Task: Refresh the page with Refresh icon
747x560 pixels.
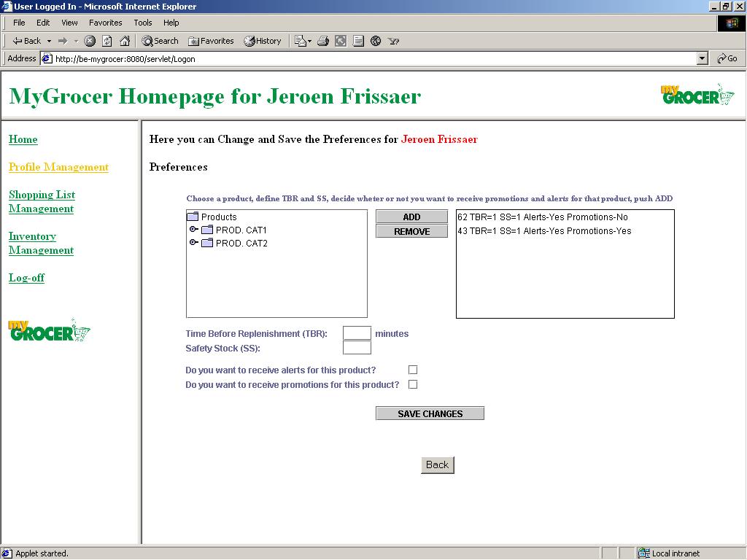Action: [x=107, y=41]
